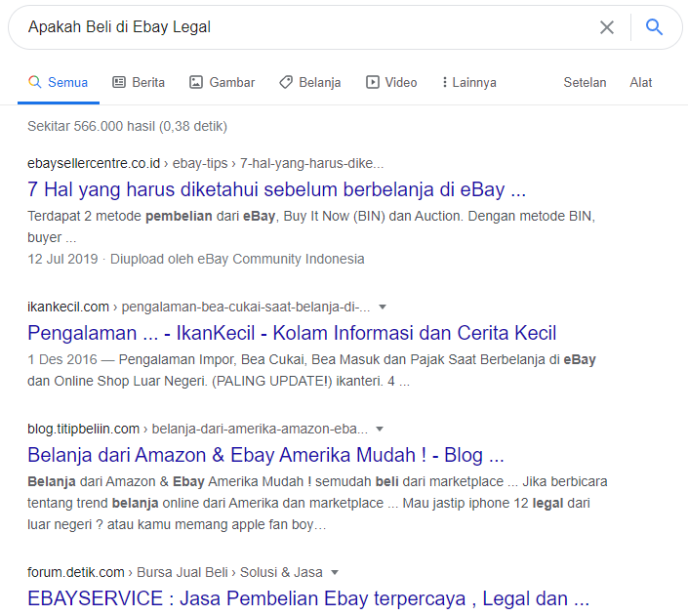Open 'Belanja dari Amazon & Ebay Amerika Mudah' result
688x616 pixels.
pyautogui.click(x=265, y=455)
